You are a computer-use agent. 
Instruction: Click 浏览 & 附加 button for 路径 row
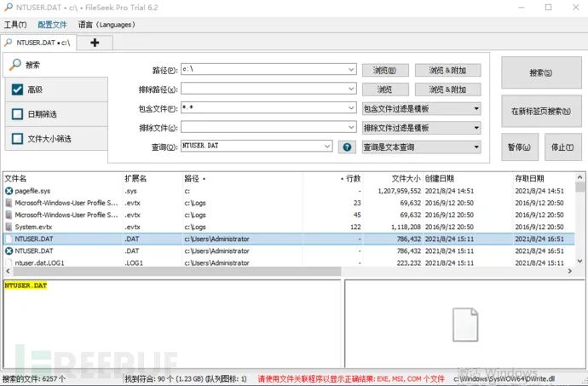[x=447, y=70]
